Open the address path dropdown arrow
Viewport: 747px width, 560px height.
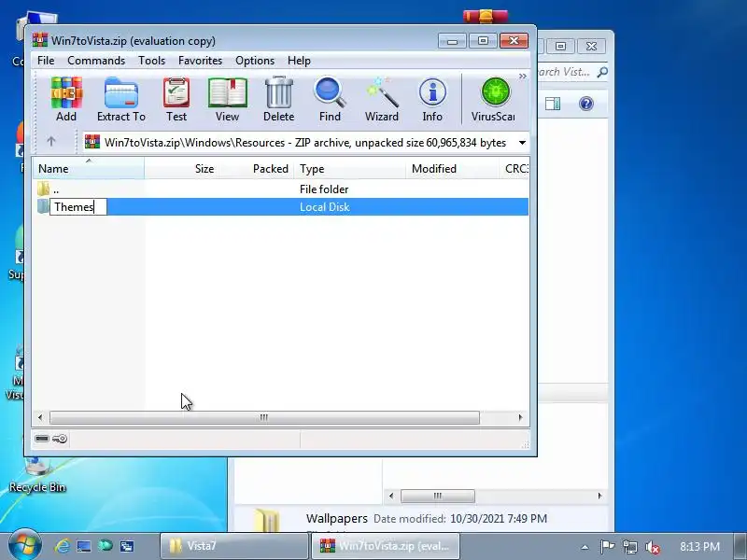pyautogui.click(x=522, y=143)
